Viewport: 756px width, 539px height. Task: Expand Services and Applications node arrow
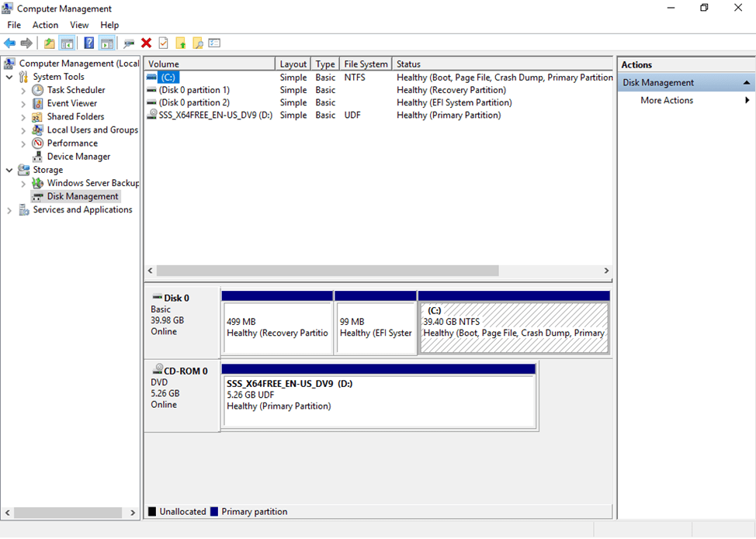coord(9,210)
